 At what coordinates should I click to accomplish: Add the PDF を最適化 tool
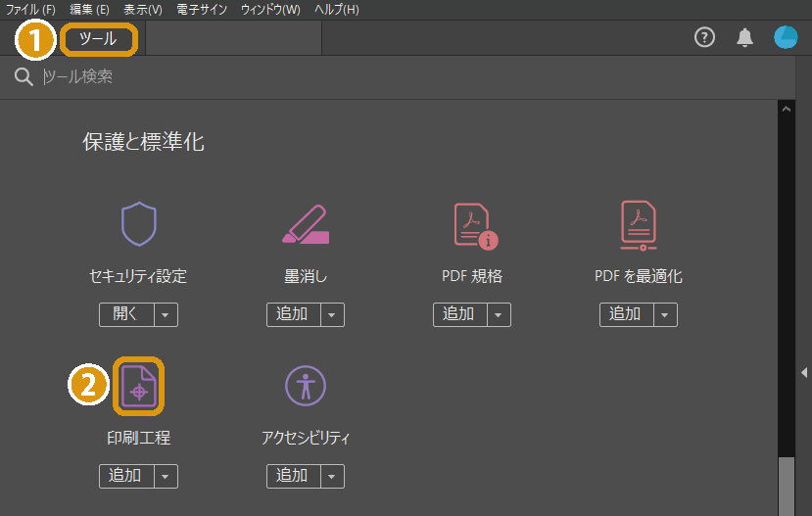(626, 314)
